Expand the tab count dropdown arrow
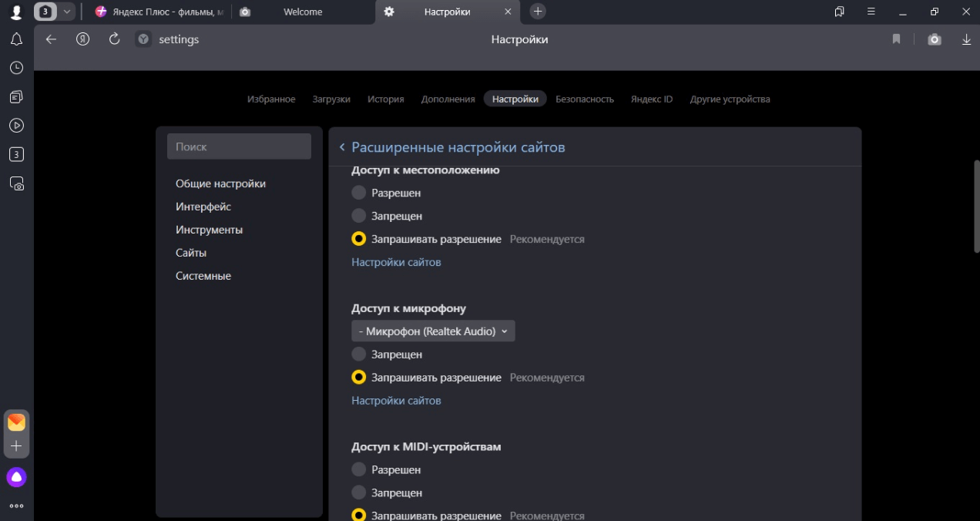The image size is (980, 521). coord(67,12)
